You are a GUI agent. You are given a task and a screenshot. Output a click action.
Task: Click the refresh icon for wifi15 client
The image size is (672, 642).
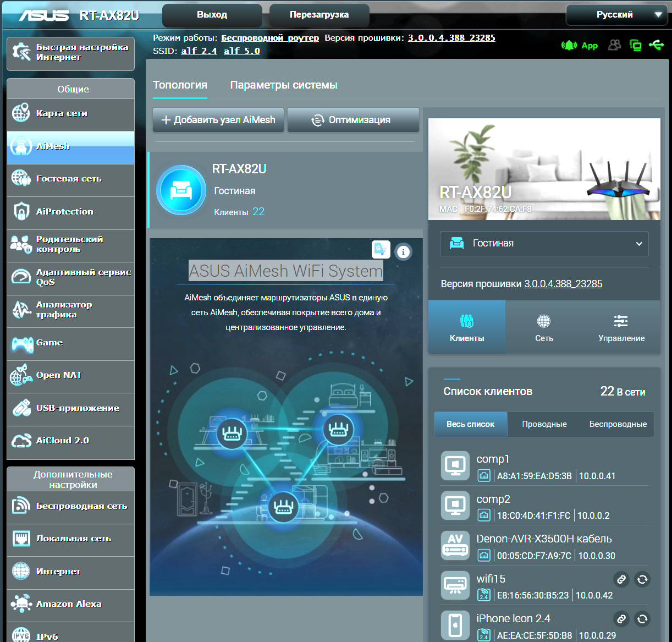pos(642,579)
